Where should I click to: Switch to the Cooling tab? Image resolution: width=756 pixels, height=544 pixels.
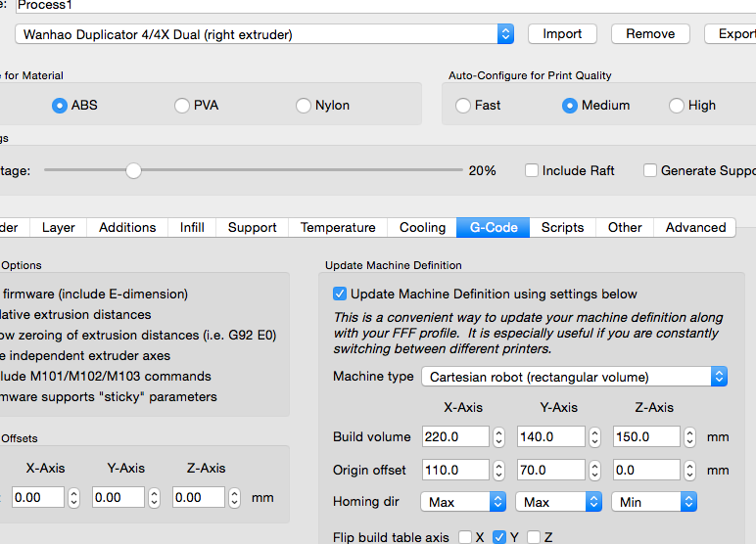422,227
